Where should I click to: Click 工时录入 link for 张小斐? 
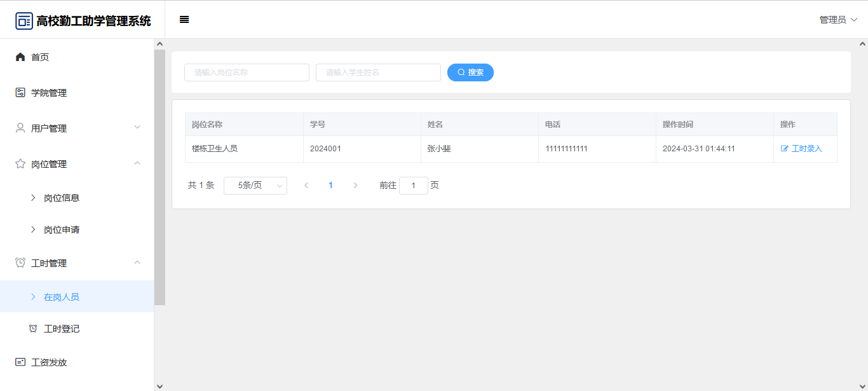pos(801,149)
